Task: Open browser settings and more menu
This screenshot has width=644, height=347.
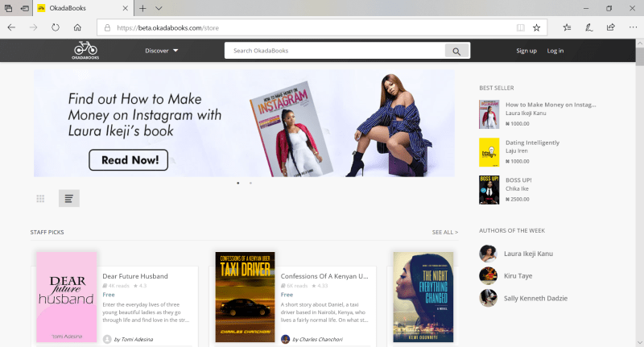Action: point(633,27)
